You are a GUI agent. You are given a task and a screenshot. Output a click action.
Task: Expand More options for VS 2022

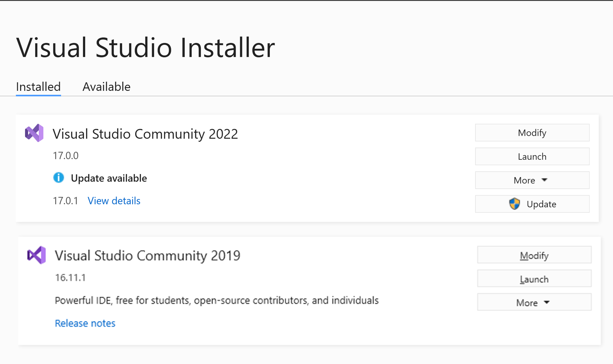tap(532, 180)
